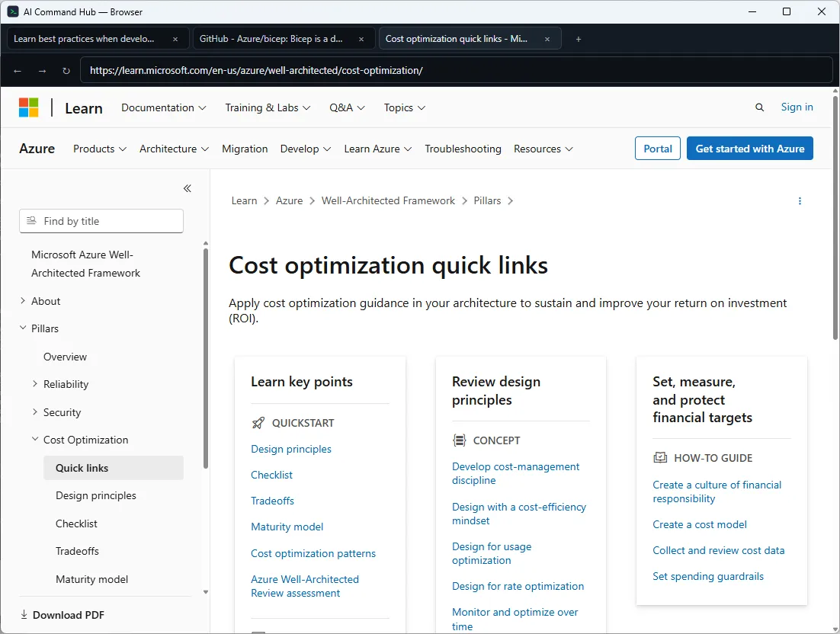Click the Azure brand link

click(x=37, y=149)
